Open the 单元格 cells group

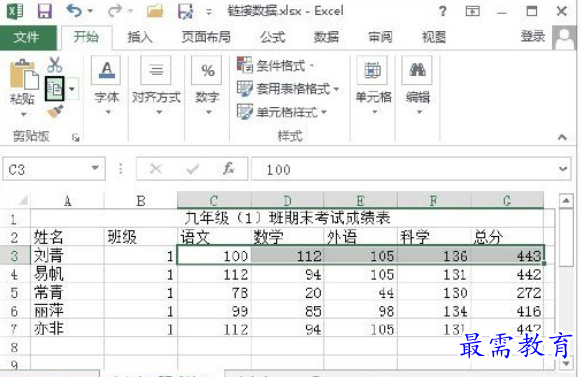(x=373, y=86)
